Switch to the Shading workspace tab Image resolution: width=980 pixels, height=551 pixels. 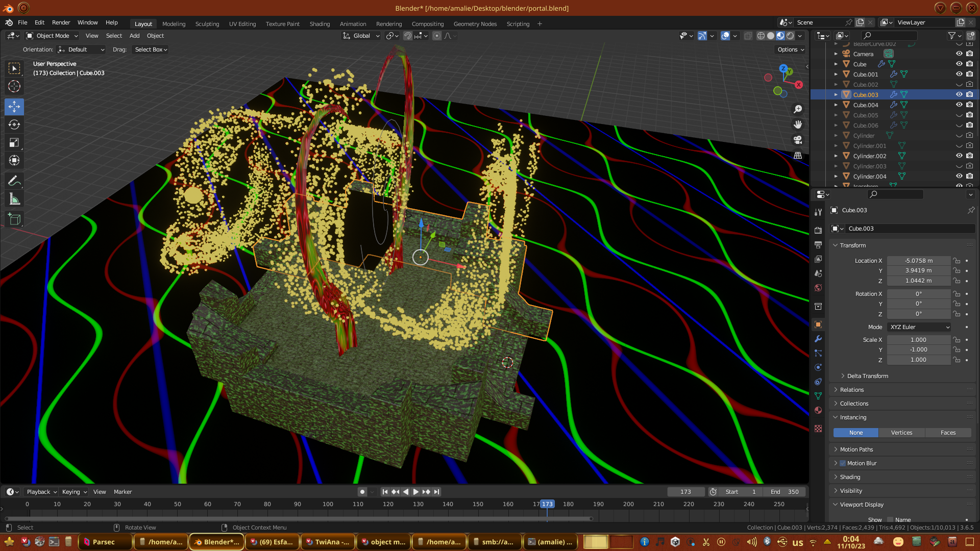pos(320,24)
